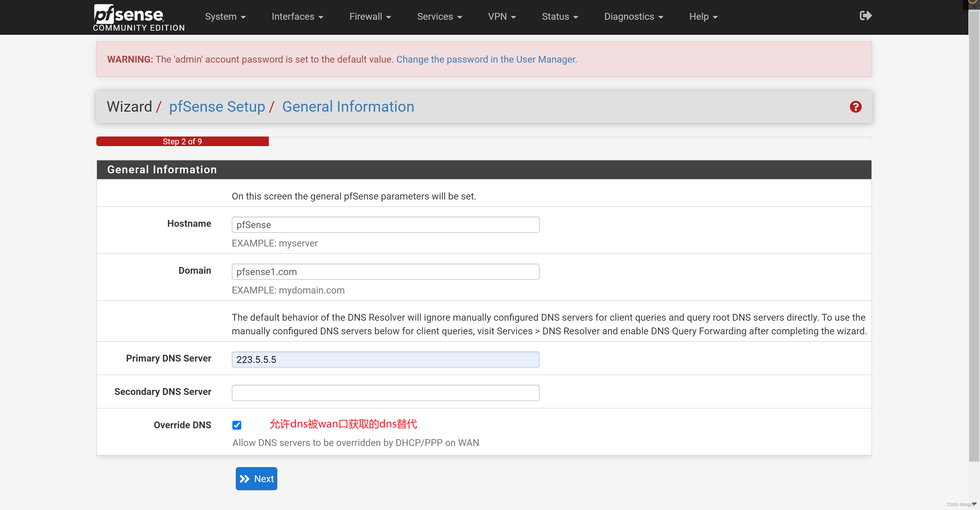Click the Step 2 of 9 progress bar
The height and width of the screenshot is (510, 980).
[182, 141]
